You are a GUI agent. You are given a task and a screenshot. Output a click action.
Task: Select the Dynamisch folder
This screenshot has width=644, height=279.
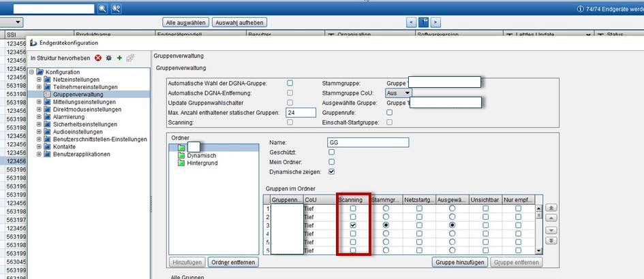pyautogui.click(x=201, y=155)
